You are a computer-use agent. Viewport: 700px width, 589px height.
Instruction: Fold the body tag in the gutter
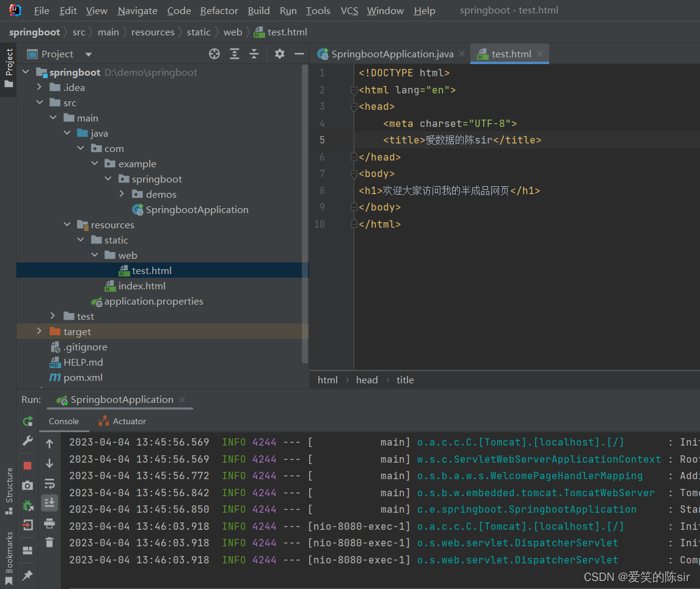354,173
